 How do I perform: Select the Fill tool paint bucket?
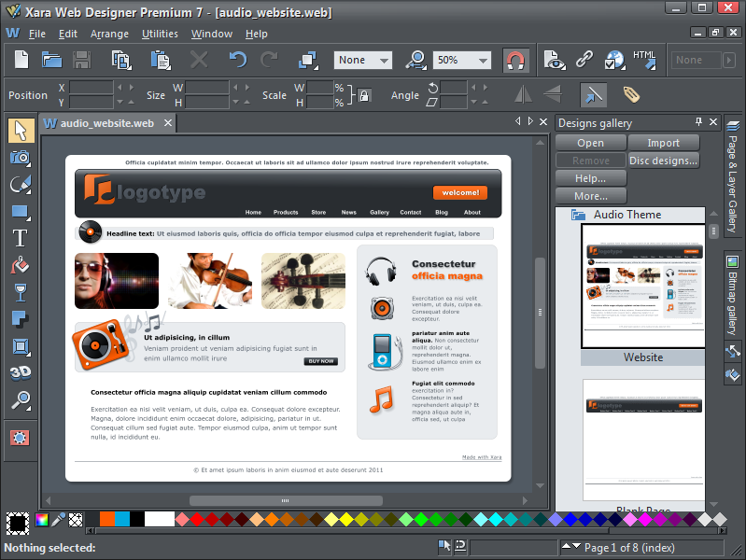point(21,265)
